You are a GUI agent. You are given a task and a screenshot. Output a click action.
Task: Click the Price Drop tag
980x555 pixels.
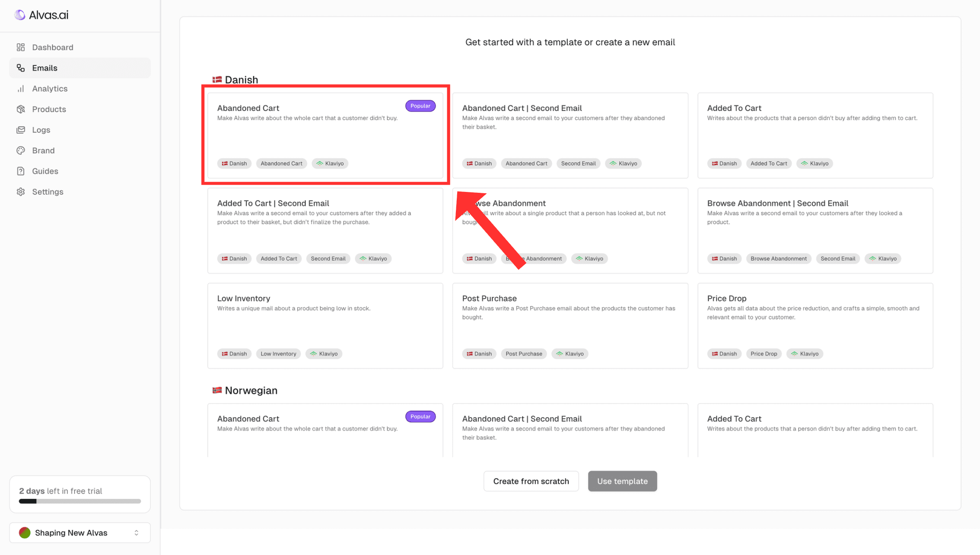[x=764, y=354]
